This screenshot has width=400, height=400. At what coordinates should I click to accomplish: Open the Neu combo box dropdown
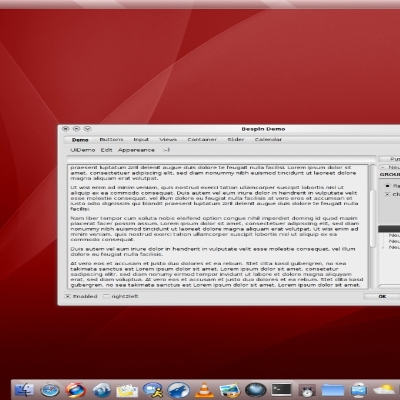point(389,167)
